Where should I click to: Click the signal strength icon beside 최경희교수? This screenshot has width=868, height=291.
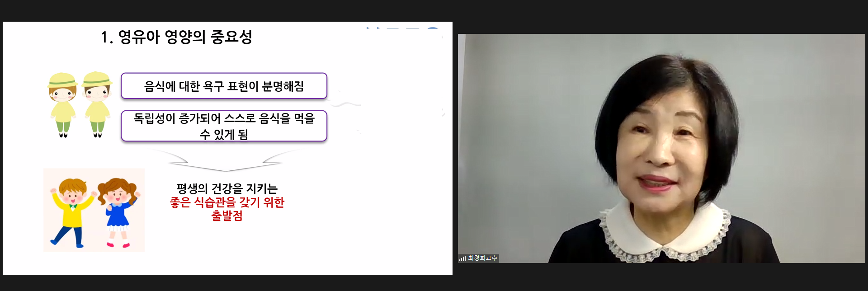pyautogui.click(x=462, y=258)
